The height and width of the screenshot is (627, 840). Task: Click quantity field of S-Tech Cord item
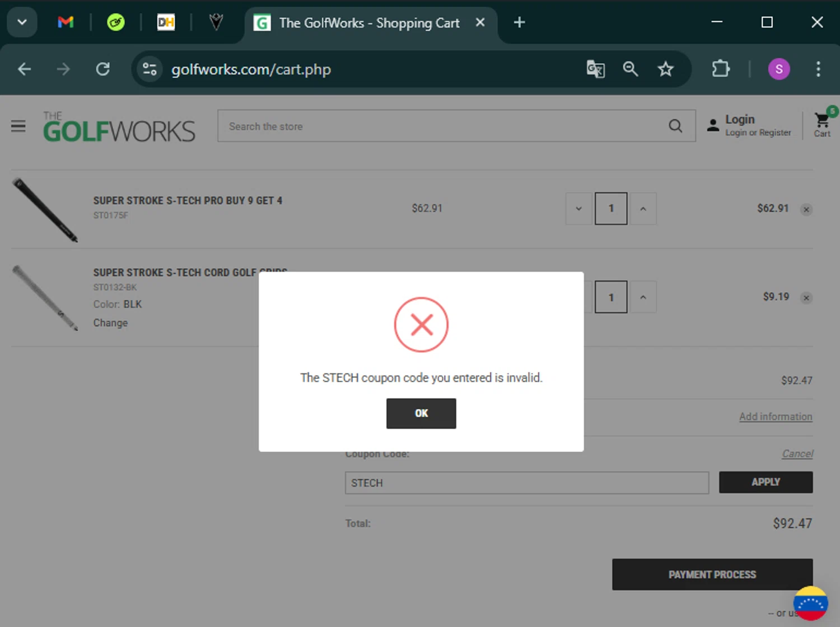pyautogui.click(x=611, y=297)
